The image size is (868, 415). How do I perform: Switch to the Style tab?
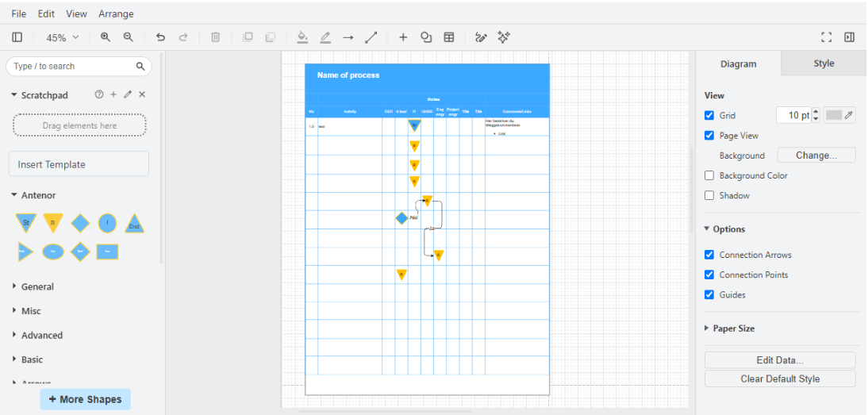pos(824,63)
